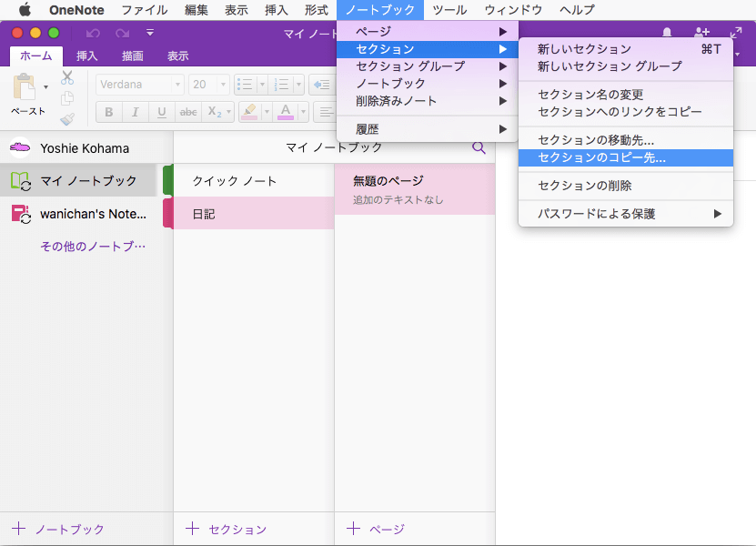Toggle Strikethrough formatting
The width and height of the screenshot is (756, 546).
click(188, 112)
